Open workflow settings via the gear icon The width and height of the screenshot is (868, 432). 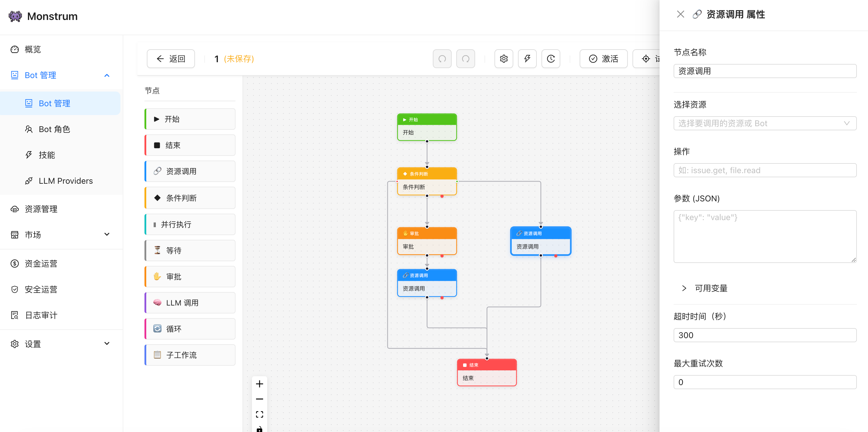(503, 59)
